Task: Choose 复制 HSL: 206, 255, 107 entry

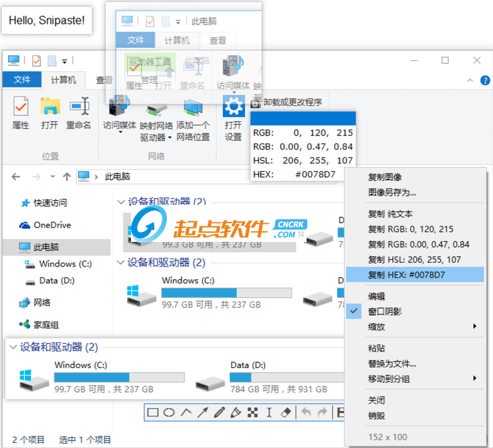Action: point(415,260)
